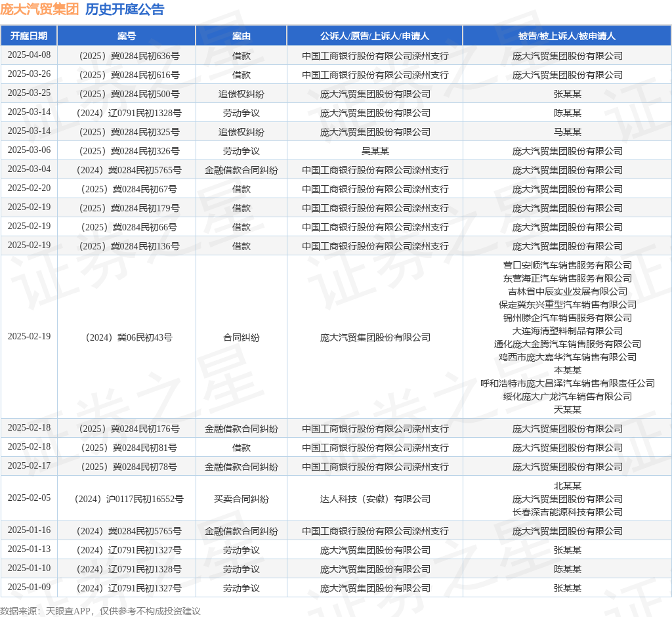
Task: Click defendant 大连海清塑料制品有限公司
Action: click(x=568, y=331)
